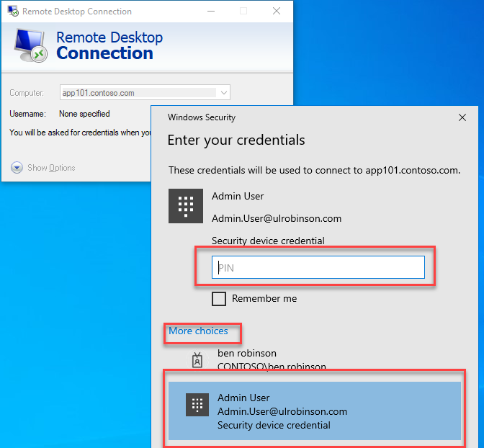
Task: Close the Windows Security dialog
Action: [x=462, y=117]
